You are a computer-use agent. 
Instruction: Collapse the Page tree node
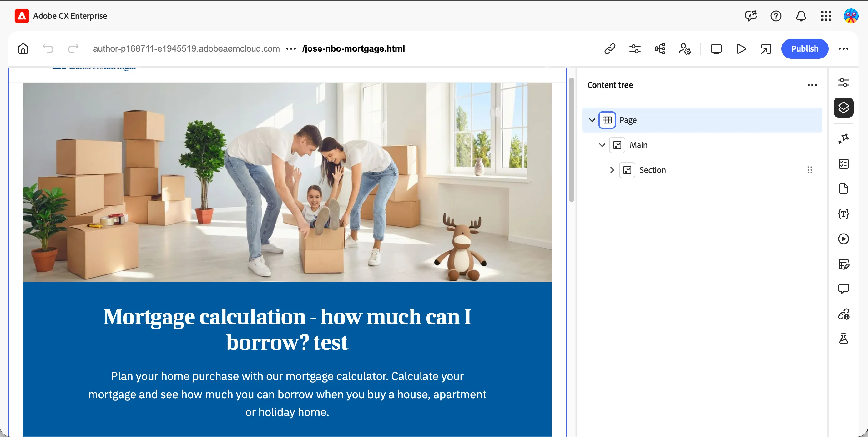[x=592, y=120]
